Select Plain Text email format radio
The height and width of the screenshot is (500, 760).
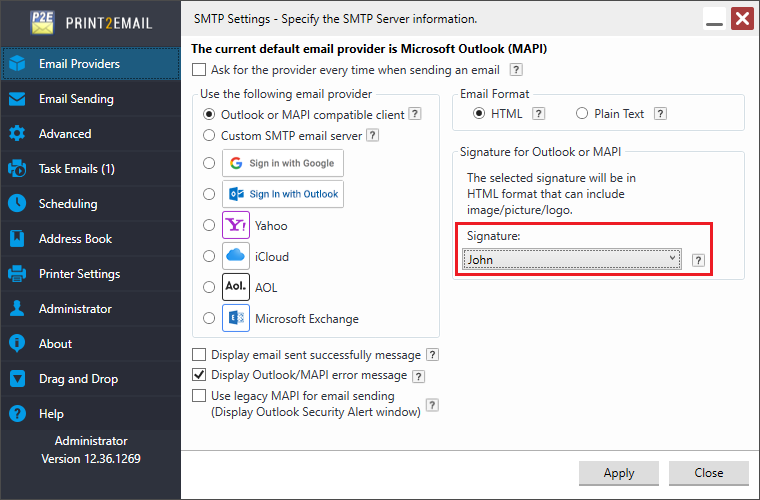(582, 114)
